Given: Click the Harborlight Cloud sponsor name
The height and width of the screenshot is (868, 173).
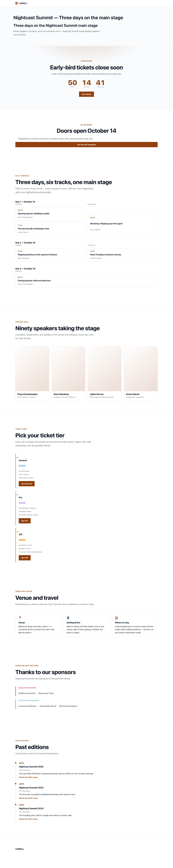Looking at the screenshot, I should [x=48, y=706].
